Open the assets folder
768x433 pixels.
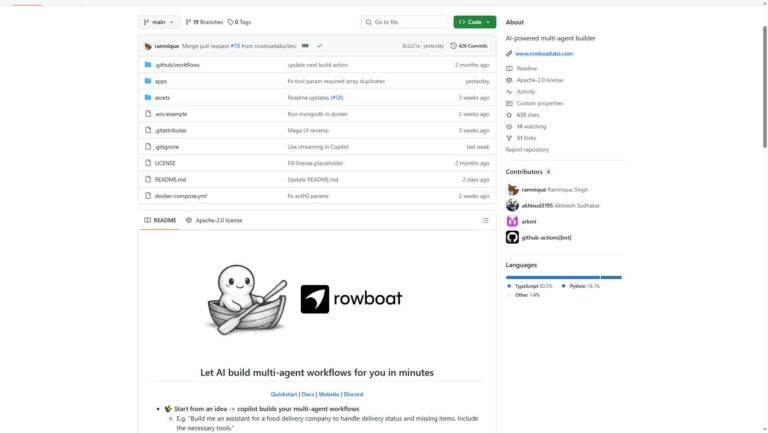162,97
